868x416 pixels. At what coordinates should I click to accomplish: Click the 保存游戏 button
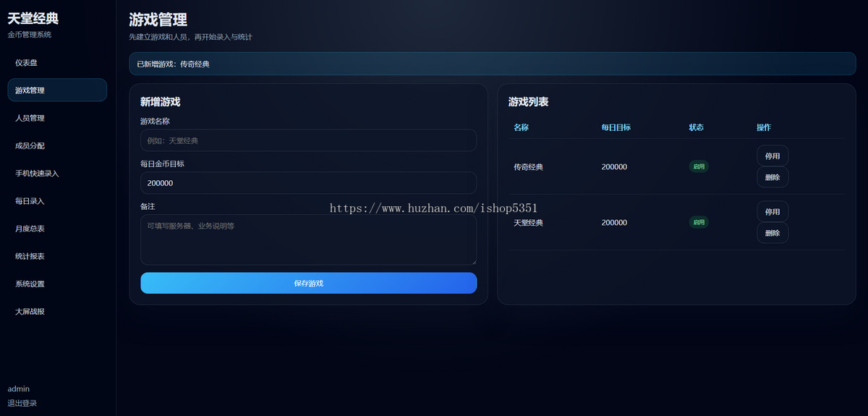tap(308, 283)
